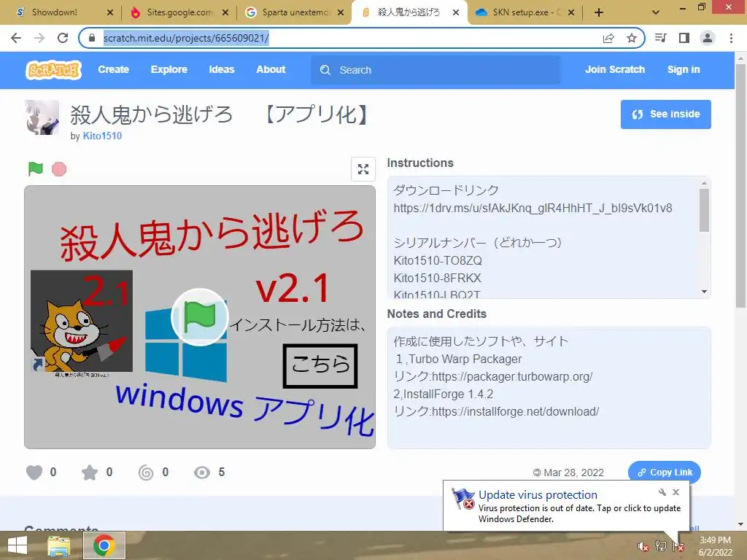Image resolution: width=747 pixels, height=560 pixels.
Task: Open File Explorer from taskbar
Action: (x=58, y=545)
